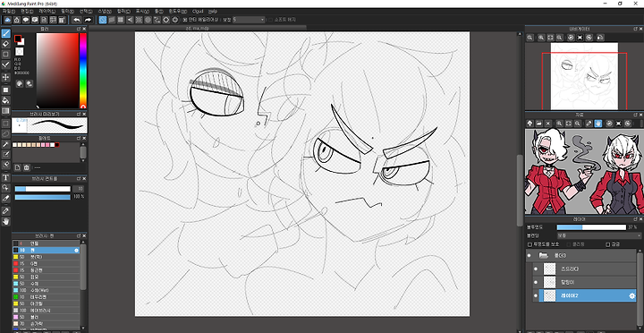Select the Bucket fill tool
Viewport: 644px width, 333px height.
(5, 100)
